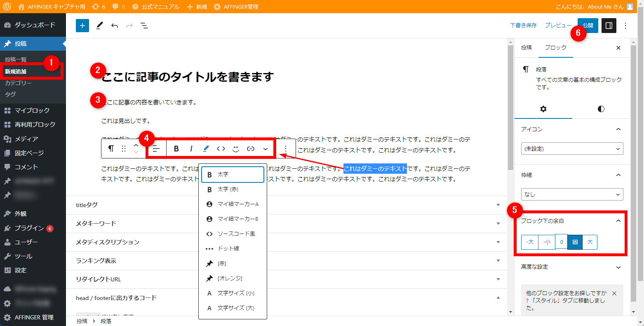Click the WordPress logo in admin bar
Image resolution: width=644 pixels, height=326 pixels.
pyautogui.click(x=7, y=7)
